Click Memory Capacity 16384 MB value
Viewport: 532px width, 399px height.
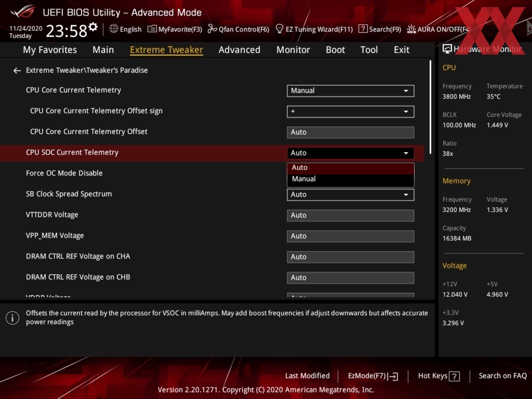tap(457, 238)
